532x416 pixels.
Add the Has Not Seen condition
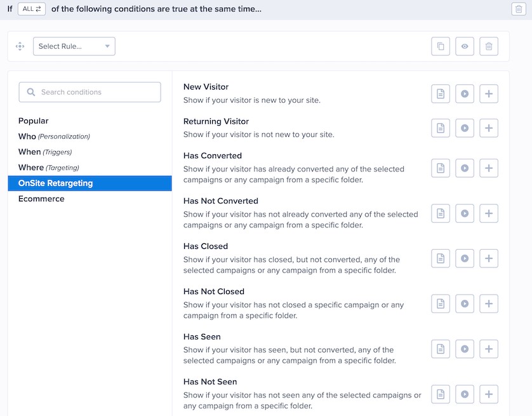489,394
